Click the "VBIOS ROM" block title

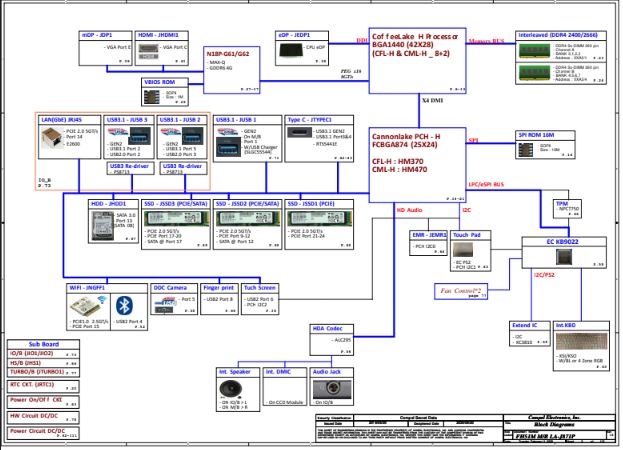[159, 82]
